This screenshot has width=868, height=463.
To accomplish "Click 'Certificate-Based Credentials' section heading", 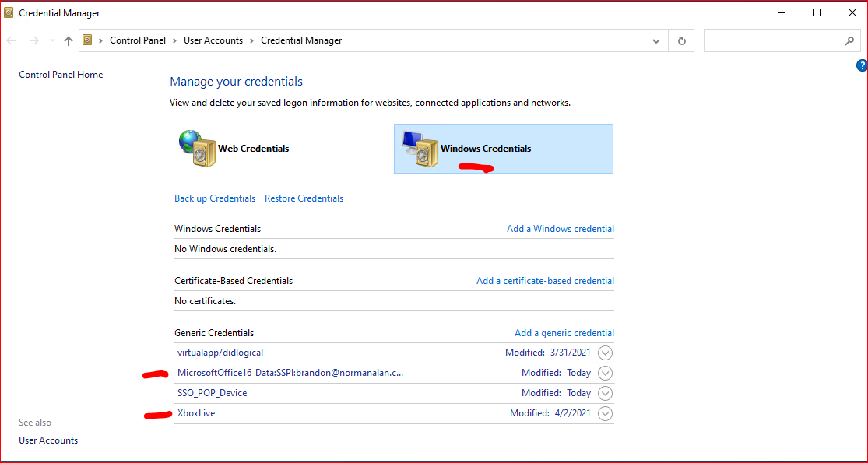I will pyautogui.click(x=234, y=281).
